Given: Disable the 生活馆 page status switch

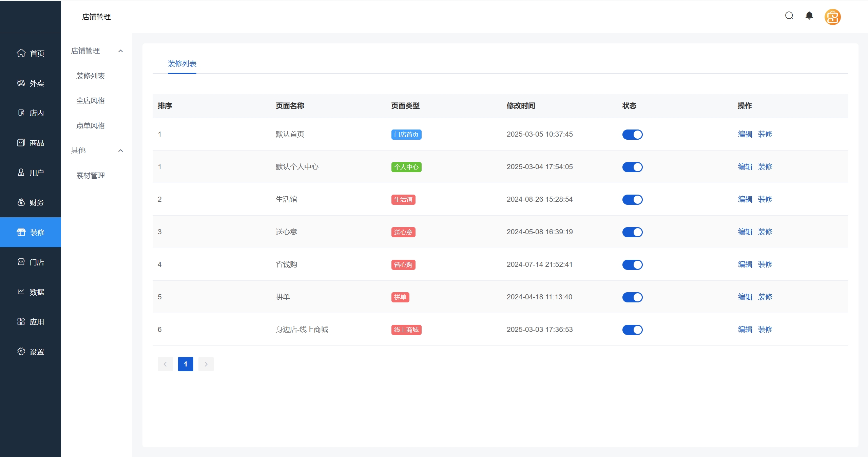Looking at the screenshot, I should click(632, 200).
